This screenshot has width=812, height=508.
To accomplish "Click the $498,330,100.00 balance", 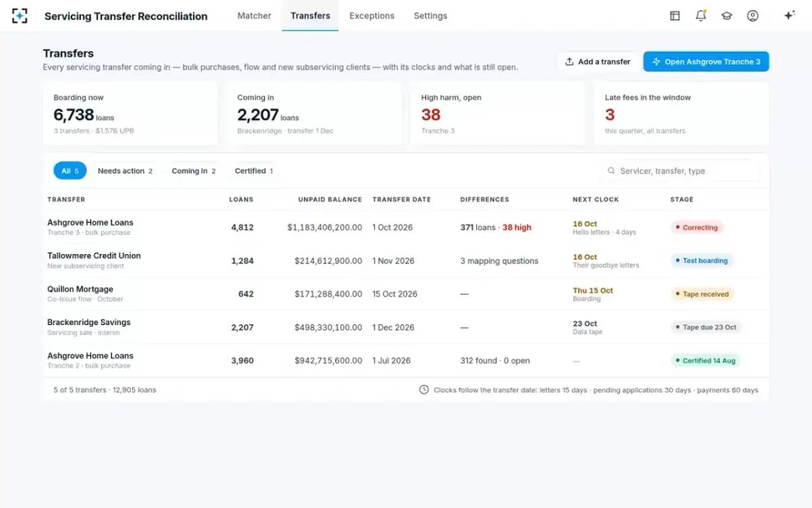I will click(328, 327).
